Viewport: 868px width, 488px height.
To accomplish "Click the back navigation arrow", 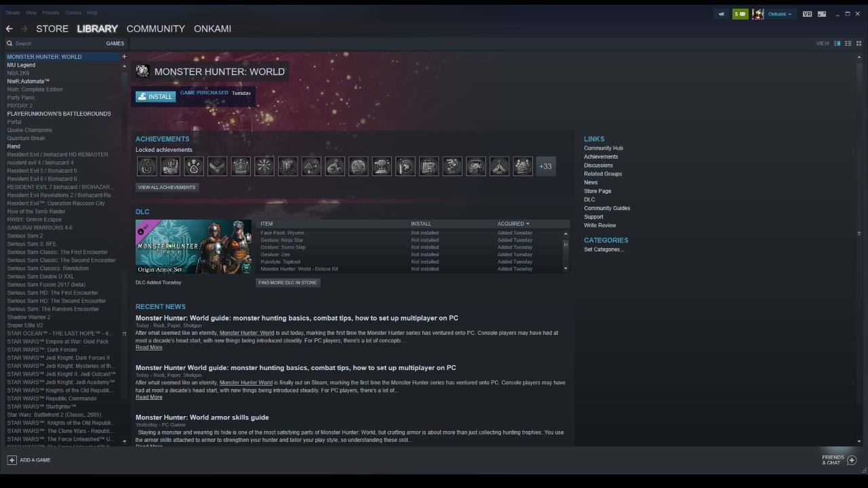I will coord(9,28).
